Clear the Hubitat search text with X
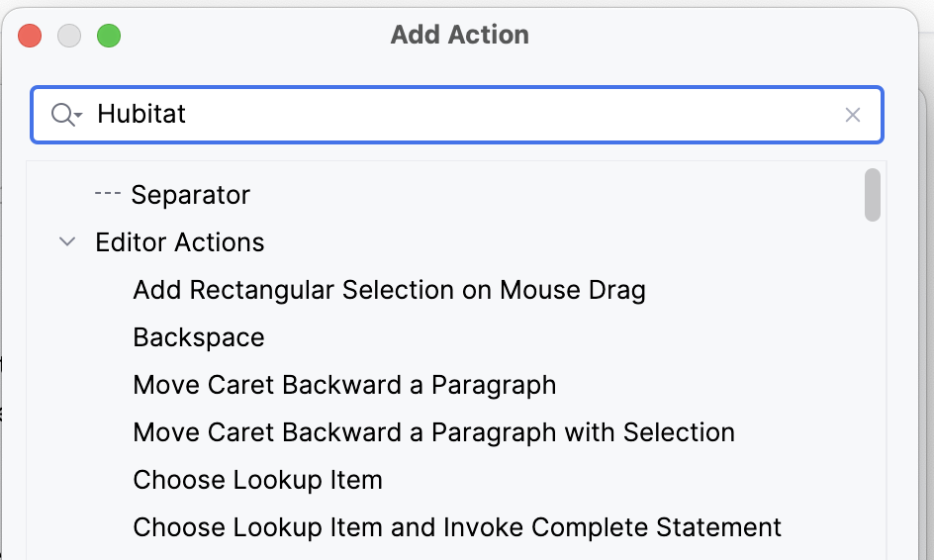 coord(853,115)
